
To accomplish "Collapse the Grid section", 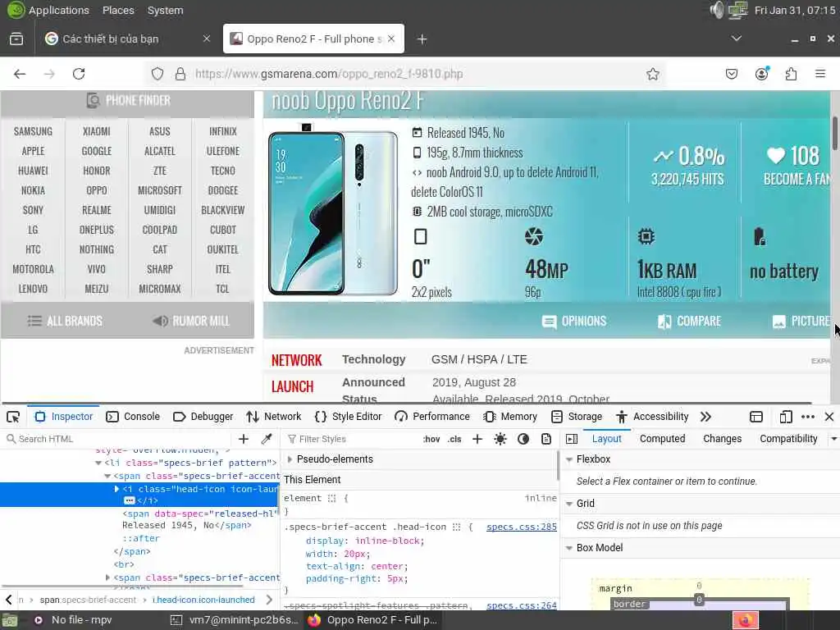I will tap(569, 504).
